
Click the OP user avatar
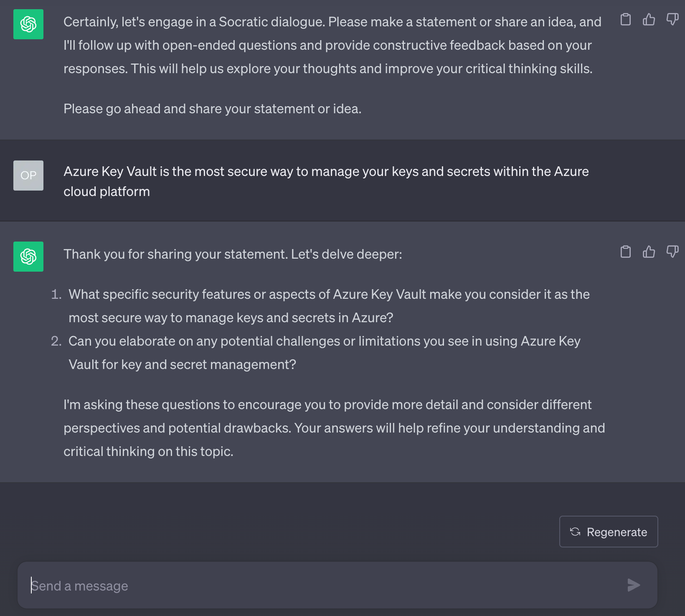tap(28, 176)
